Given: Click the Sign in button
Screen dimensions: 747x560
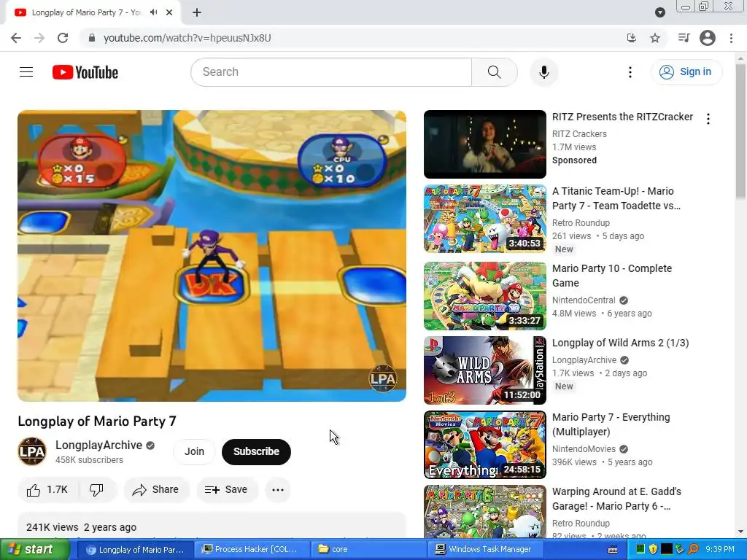Looking at the screenshot, I should (686, 72).
